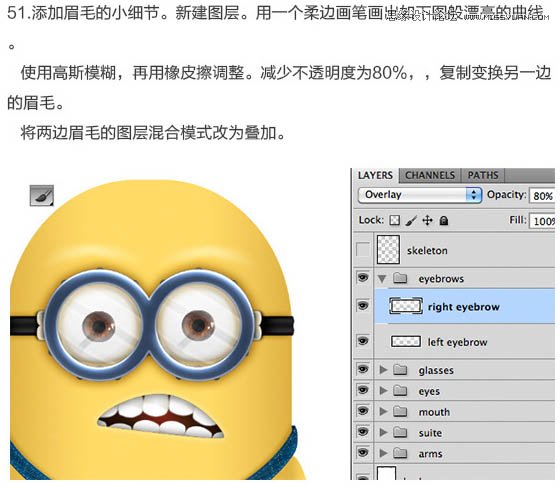This screenshot has height=491, width=560.
Task: Click the glasses group folder icon
Action: click(400, 370)
